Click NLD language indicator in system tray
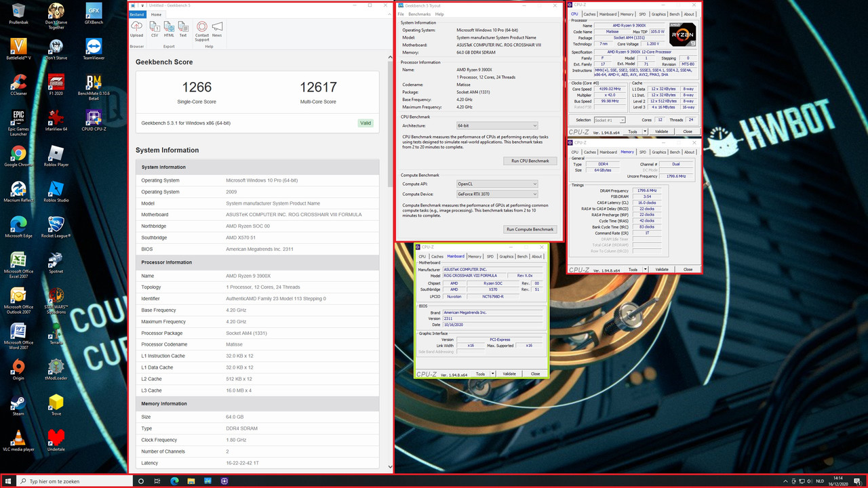Image resolution: width=868 pixels, height=488 pixels. click(x=819, y=481)
